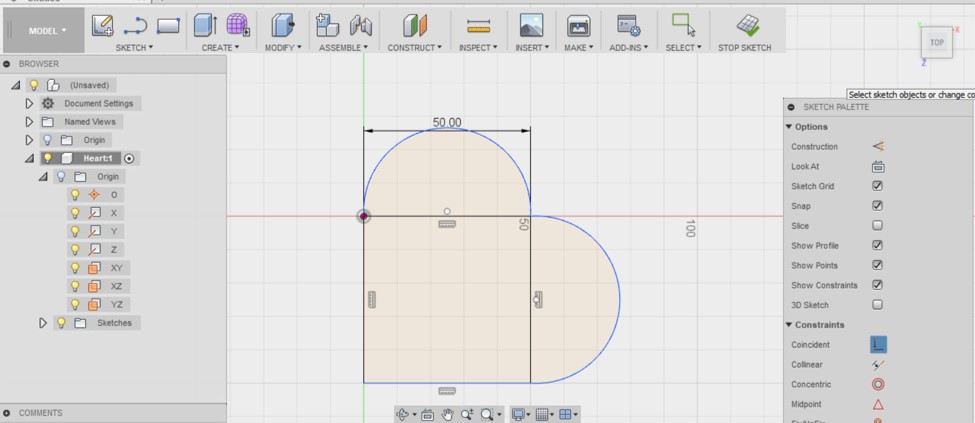Click the Look At icon in palette

(x=878, y=167)
